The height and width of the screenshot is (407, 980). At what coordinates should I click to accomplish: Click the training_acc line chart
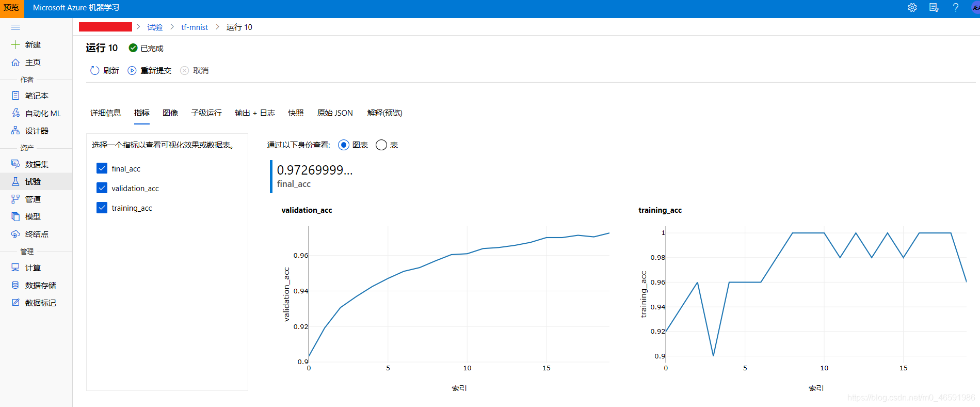pos(816,294)
